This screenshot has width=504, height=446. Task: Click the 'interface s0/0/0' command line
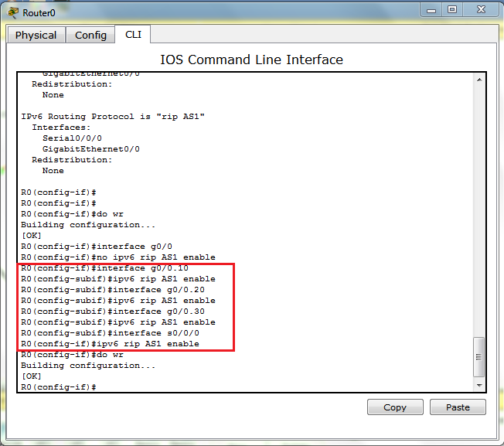pos(110,333)
